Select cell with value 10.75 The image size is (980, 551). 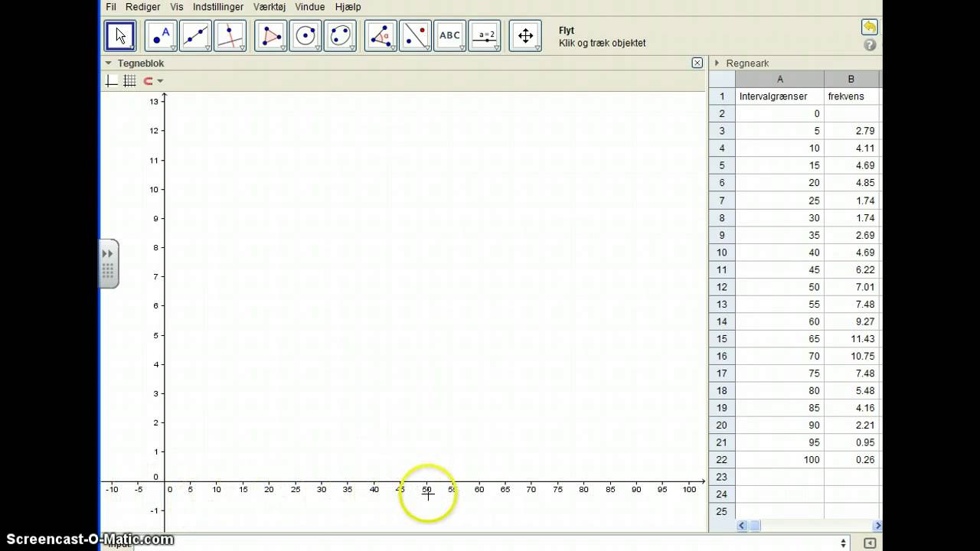pos(851,356)
